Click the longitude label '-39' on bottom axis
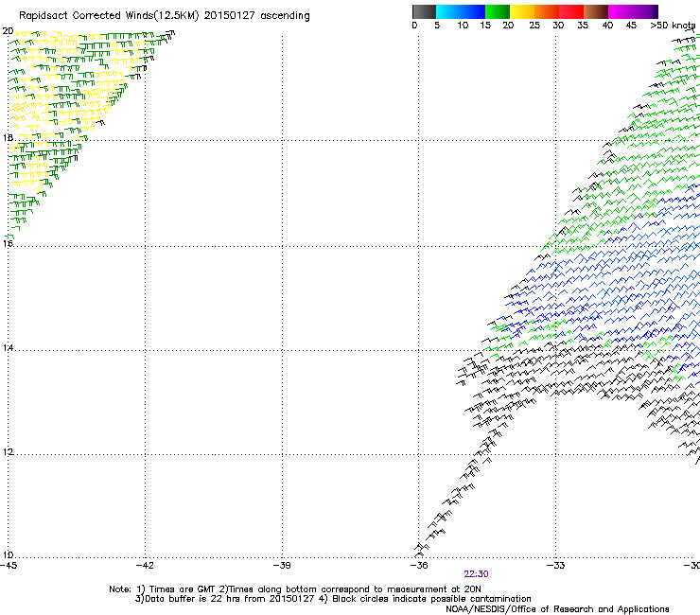 282,566
